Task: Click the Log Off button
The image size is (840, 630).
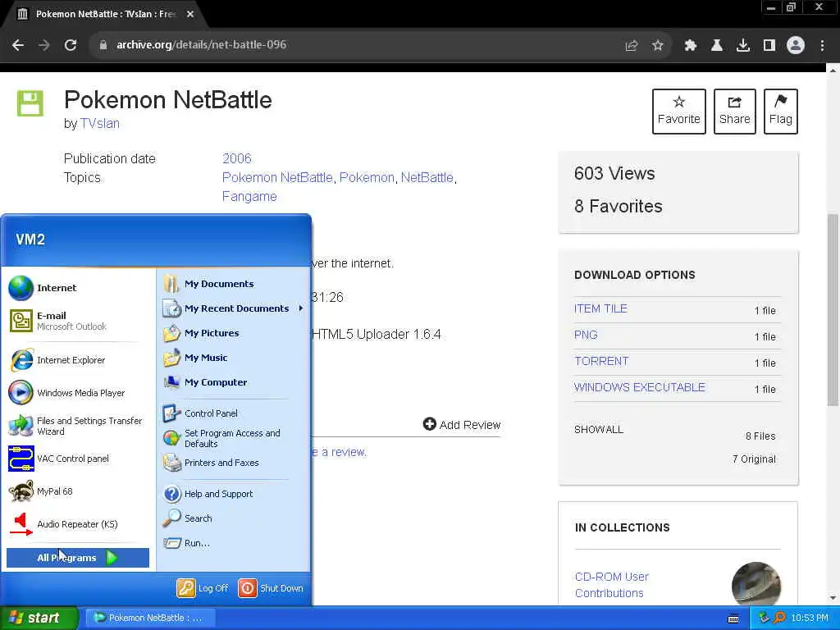Action: pyautogui.click(x=203, y=587)
